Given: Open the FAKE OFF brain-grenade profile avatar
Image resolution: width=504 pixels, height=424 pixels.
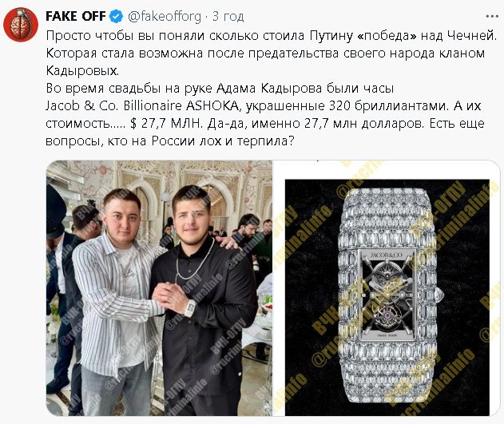Looking at the screenshot, I should [21, 25].
